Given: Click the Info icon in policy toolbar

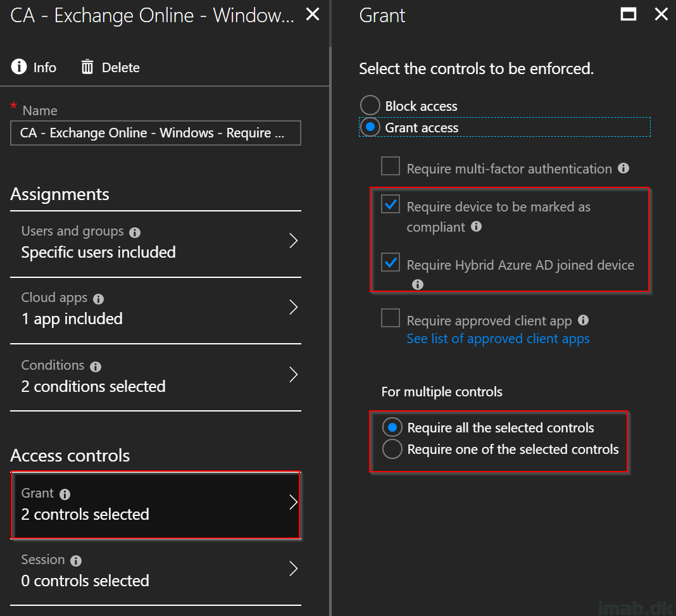Looking at the screenshot, I should (x=19, y=67).
